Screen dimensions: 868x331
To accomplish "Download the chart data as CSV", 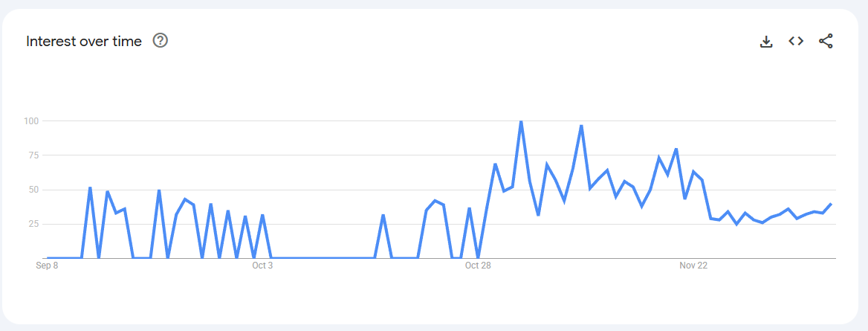I will [766, 42].
